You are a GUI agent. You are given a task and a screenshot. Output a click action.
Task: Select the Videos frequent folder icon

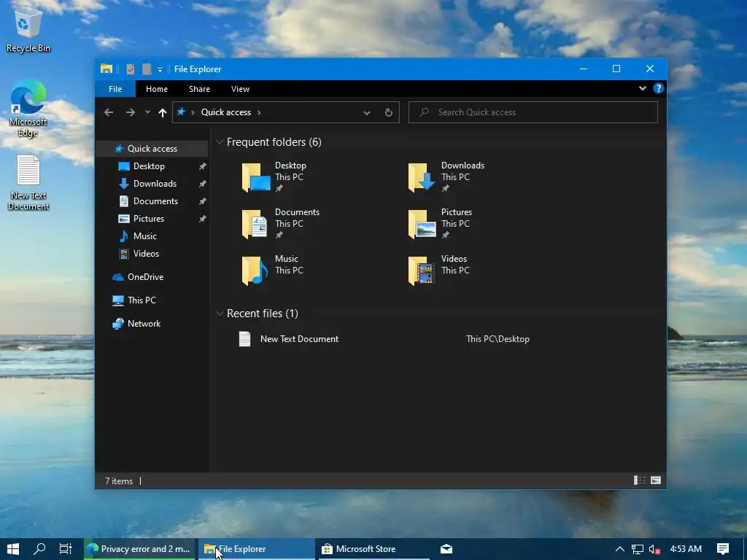(x=422, y=271)
